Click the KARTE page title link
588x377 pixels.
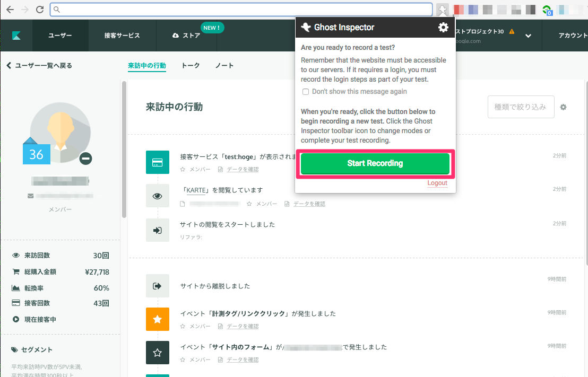[196, 190]
